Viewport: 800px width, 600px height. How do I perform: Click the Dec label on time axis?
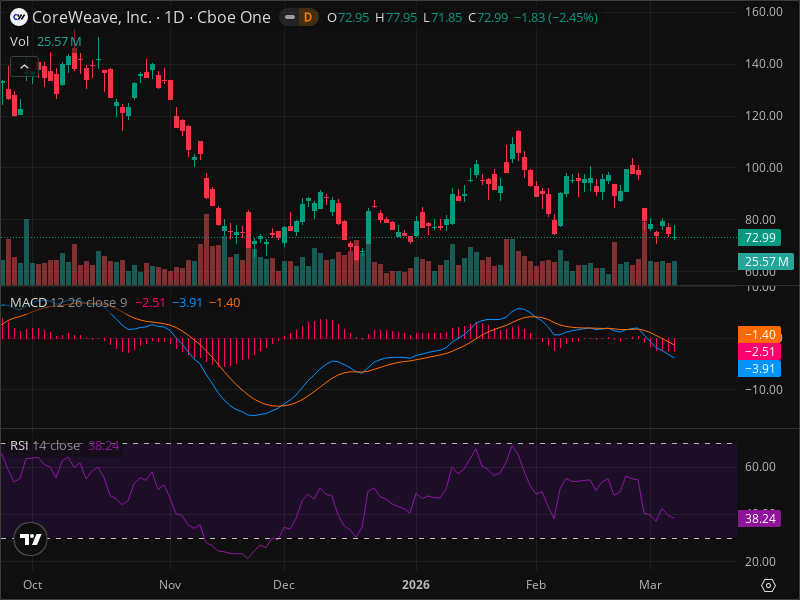[x=284, y=585]
